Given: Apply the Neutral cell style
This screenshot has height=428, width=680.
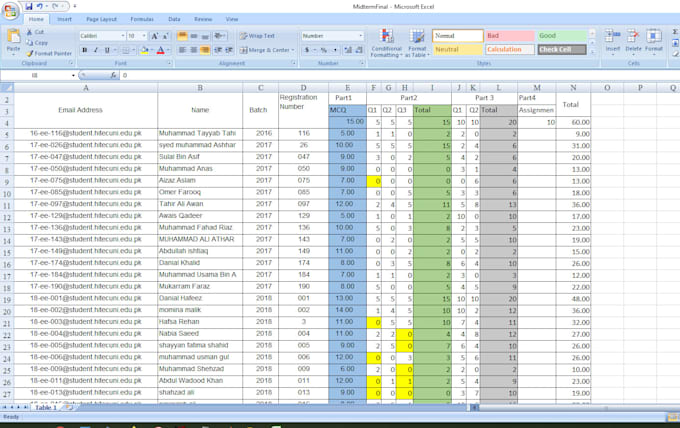Looking at the screenshot, I should (458, 49).
